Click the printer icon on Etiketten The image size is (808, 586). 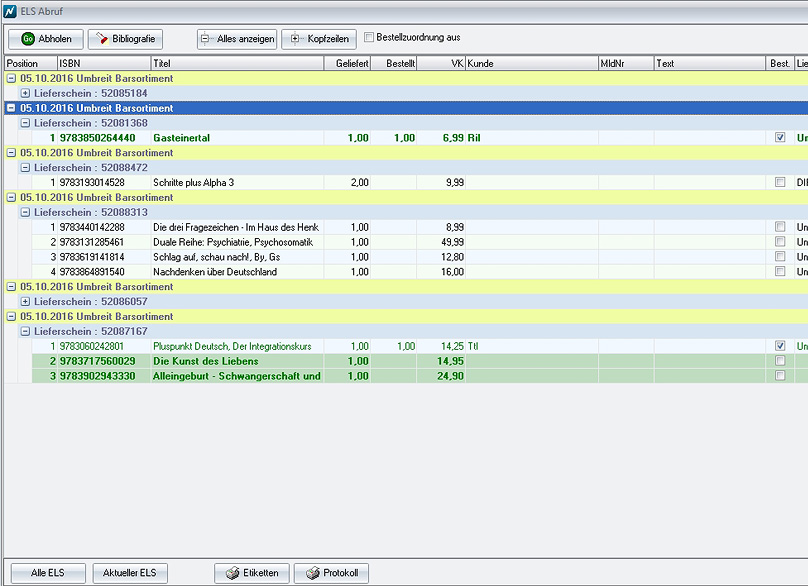pos(231,573)
